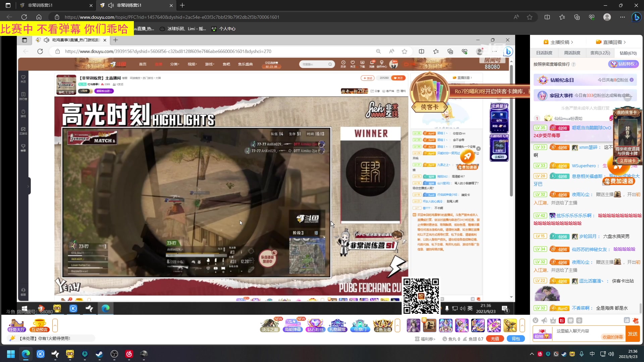Click the outer browser refresh button

coord(24,17)
